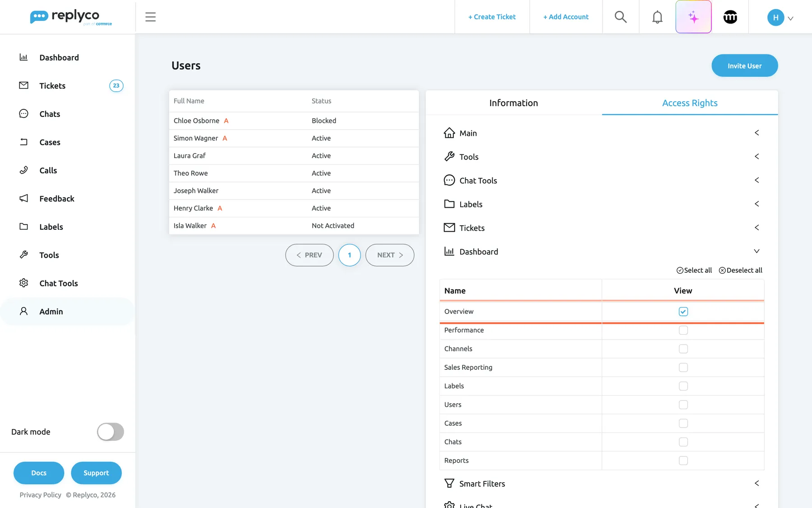Go to the NEXT users page
The height and width of the screenshot is (508, 812).
(390, 255)
